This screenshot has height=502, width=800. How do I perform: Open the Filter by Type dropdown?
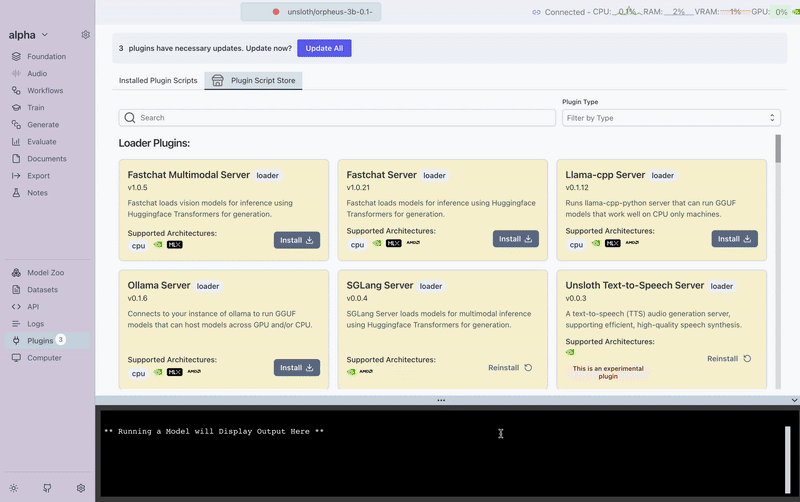click(x=671, y=118)
